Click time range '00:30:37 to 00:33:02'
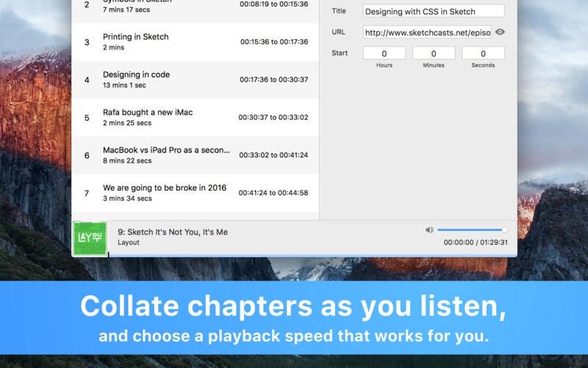The width and height of the screenshot is (588, 368). pos(273,117)
